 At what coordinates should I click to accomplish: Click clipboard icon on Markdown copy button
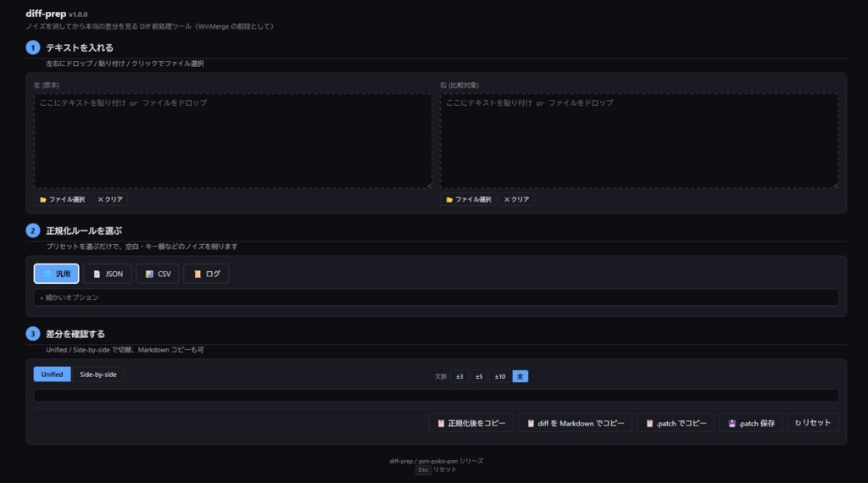[531, 424]
